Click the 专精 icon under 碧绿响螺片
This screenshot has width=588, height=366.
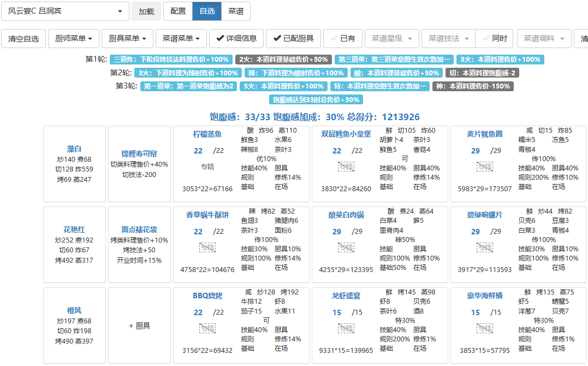484,247
